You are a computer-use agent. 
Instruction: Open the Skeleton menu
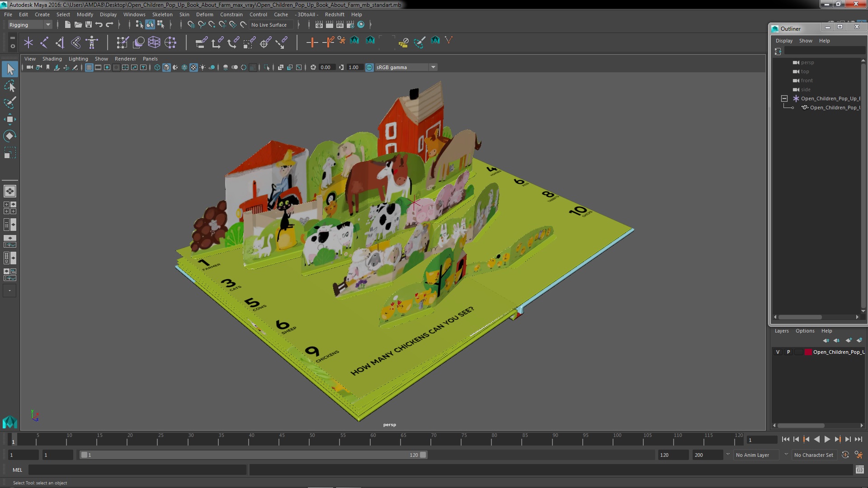coord(162,14)
